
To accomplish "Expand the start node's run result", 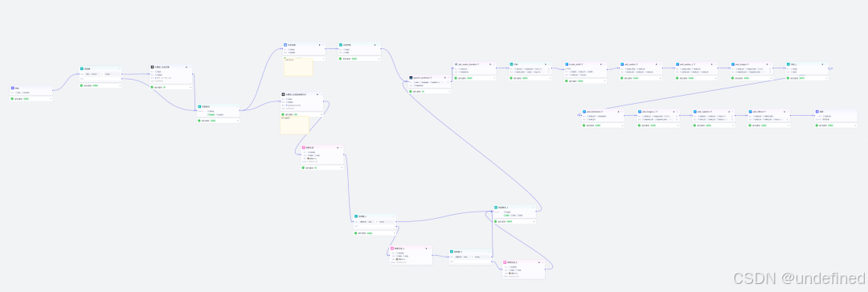I will [51, 99].
